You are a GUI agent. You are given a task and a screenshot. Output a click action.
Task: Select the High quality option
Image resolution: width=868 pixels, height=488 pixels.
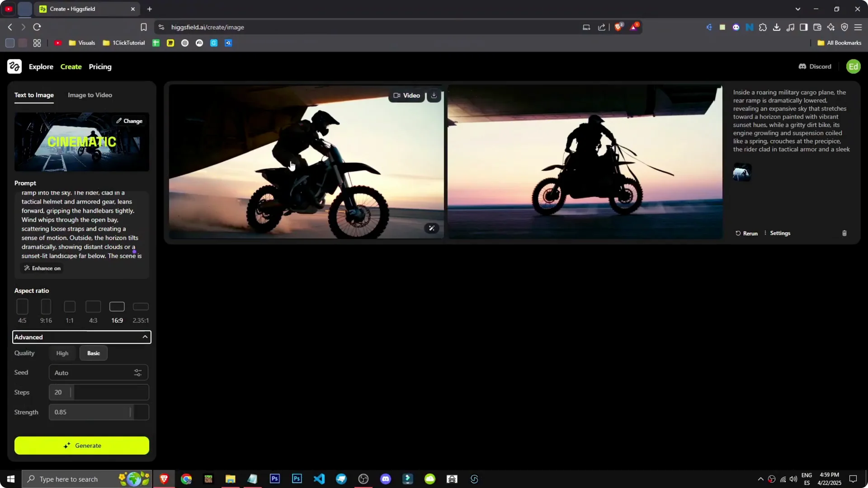[62, 353]
